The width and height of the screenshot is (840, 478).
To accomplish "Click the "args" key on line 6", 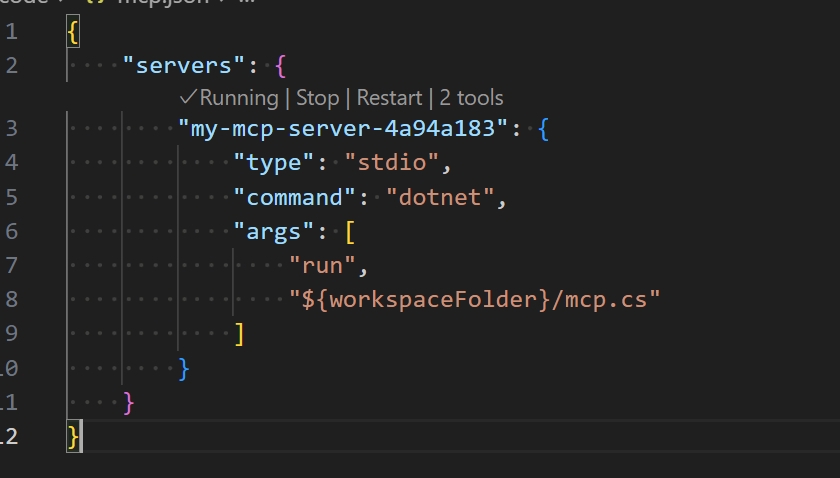I will coord(274,231).
